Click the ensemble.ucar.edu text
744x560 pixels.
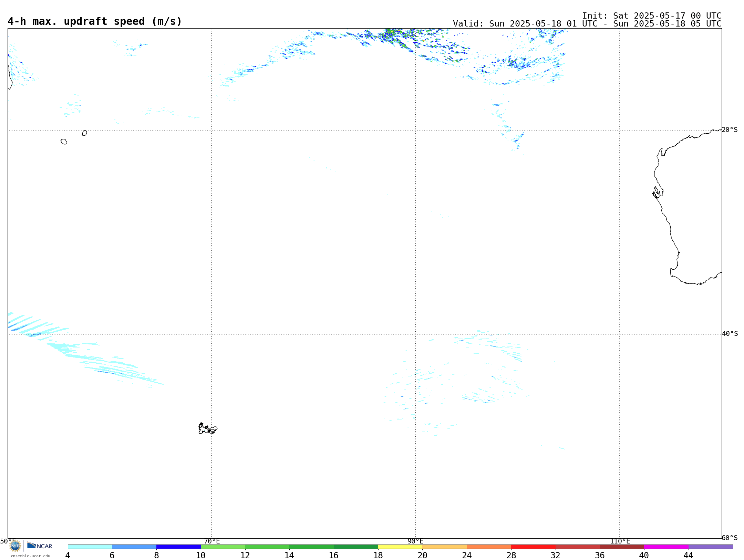[x=31, y=556]
